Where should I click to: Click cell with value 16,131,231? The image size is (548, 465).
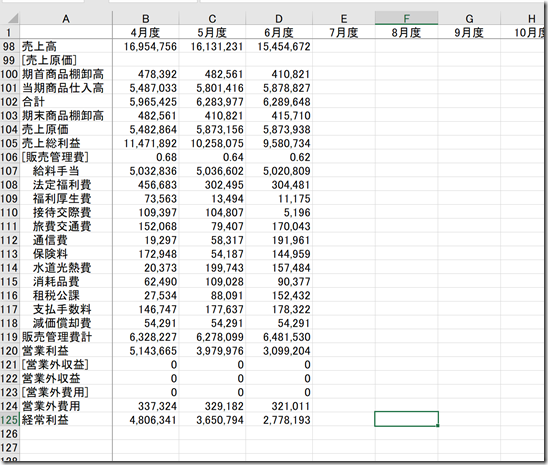point(212,46)
